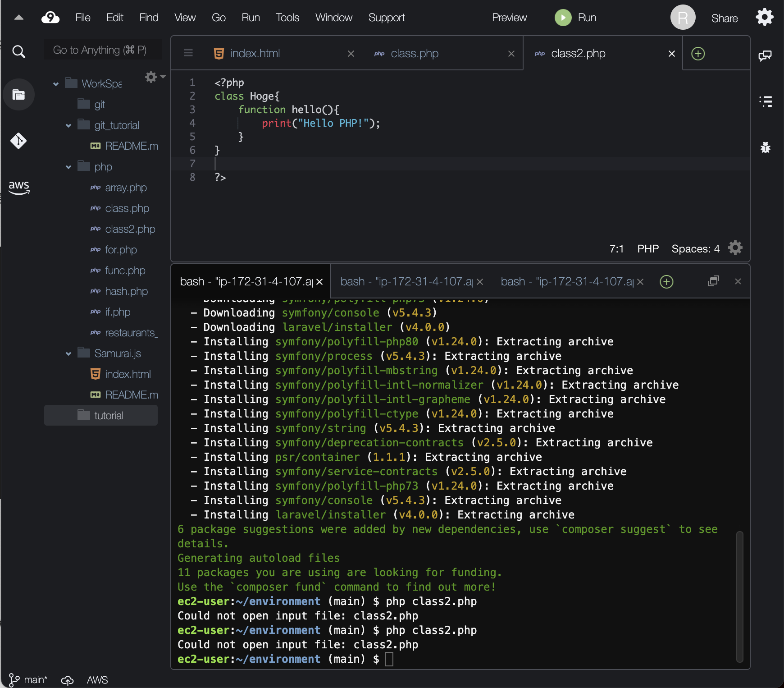784x688 pixels.
Task: Click the green Run button
Action: click(576, 18)
